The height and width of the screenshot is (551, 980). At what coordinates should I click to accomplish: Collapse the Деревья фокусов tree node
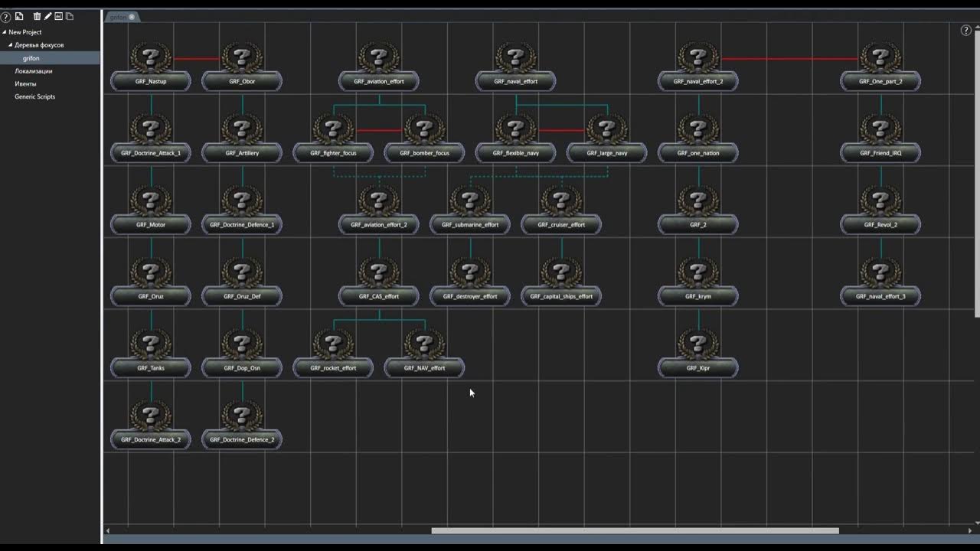click(10, 45)
